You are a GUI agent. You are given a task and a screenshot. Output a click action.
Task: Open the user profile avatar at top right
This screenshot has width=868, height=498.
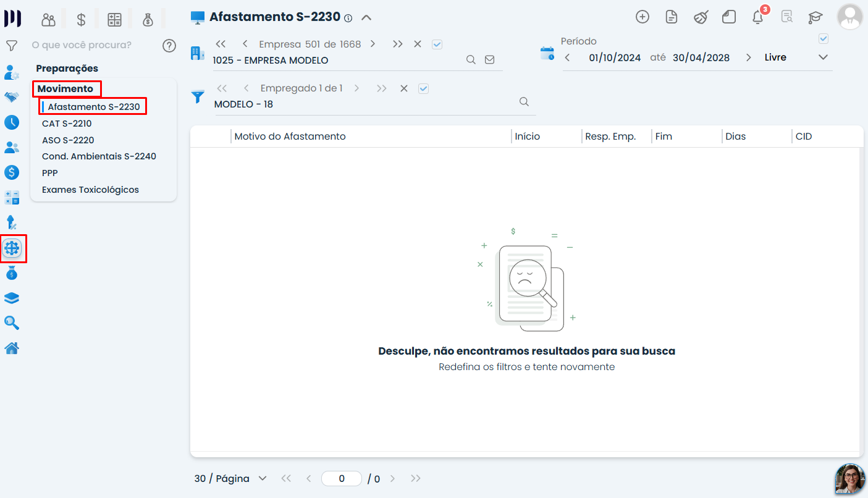pos(849,17)
